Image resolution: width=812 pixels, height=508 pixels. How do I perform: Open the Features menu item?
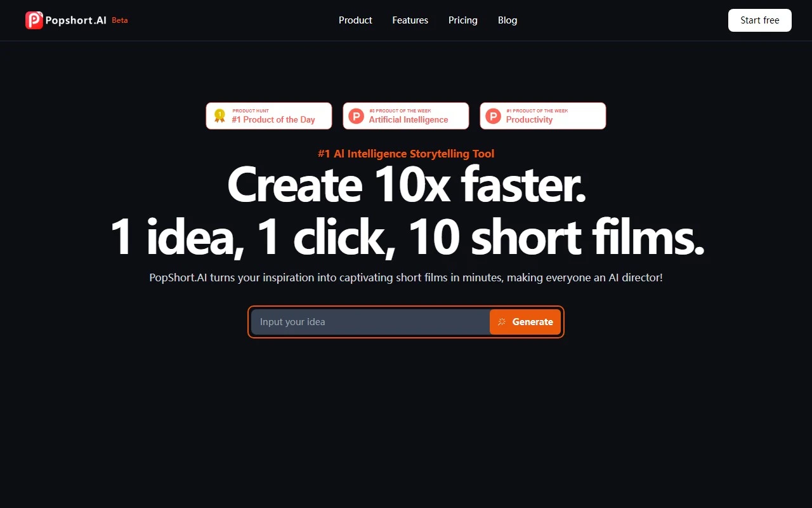pyautogui.click(x=410, y=20)
